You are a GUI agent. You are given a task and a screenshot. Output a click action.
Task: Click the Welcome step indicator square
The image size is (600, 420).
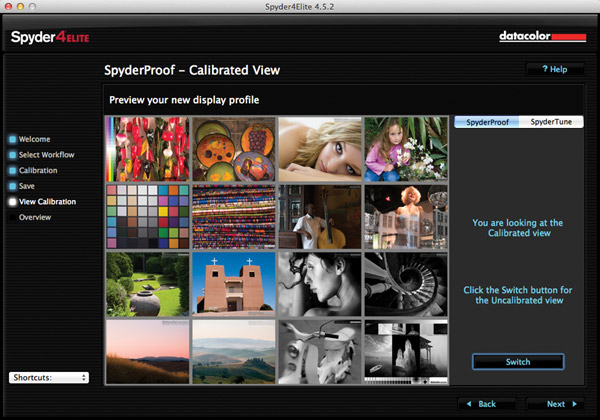click(13, 139)
